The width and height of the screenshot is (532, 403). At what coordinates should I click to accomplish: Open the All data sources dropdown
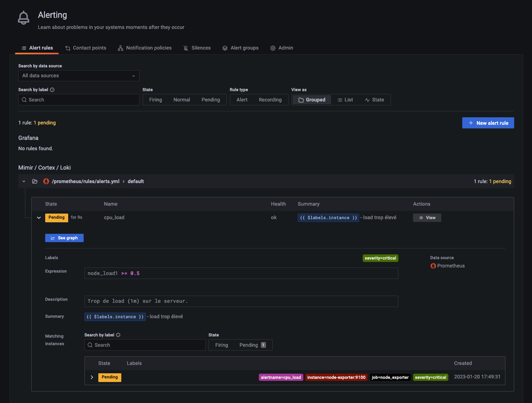point(79,76)
